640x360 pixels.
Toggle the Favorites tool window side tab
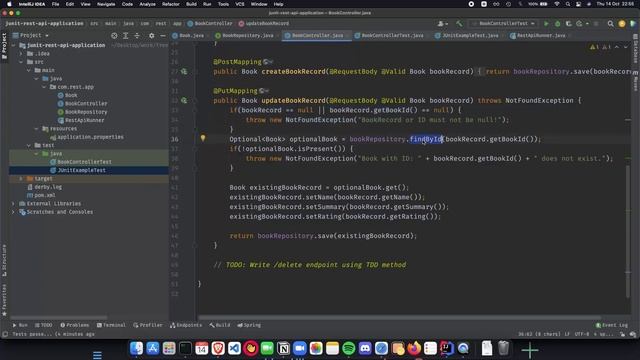point(4,300)
